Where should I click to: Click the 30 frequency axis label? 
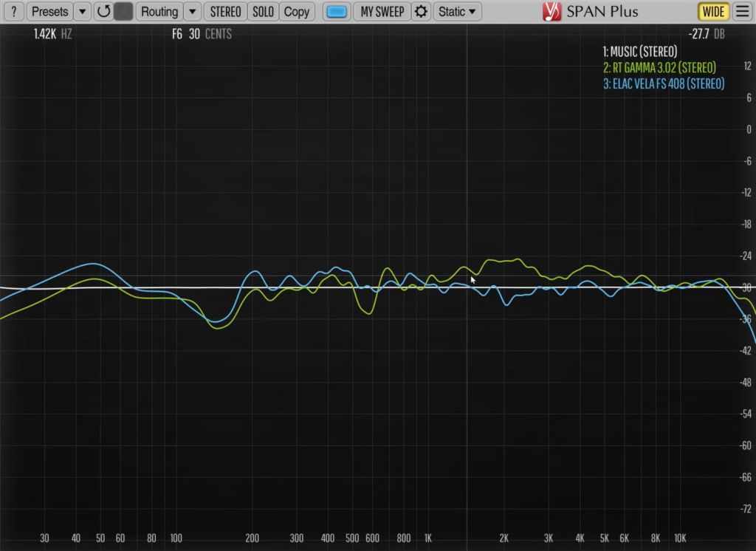[44, 538]
